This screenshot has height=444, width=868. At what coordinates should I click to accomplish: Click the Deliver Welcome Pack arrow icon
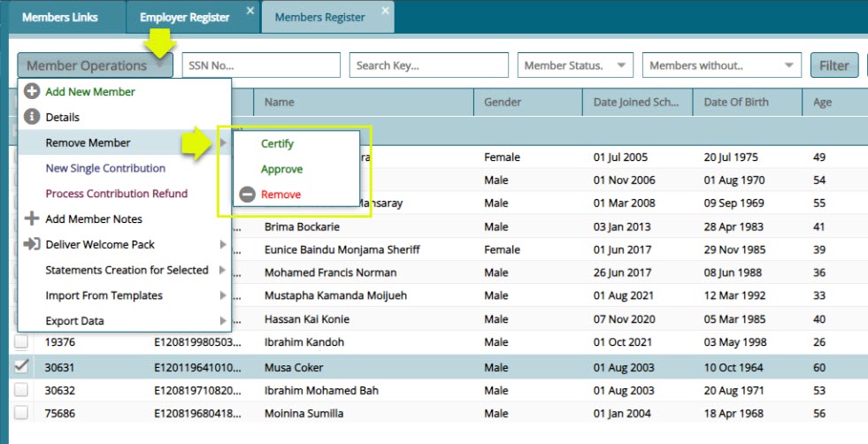point(31,244)
